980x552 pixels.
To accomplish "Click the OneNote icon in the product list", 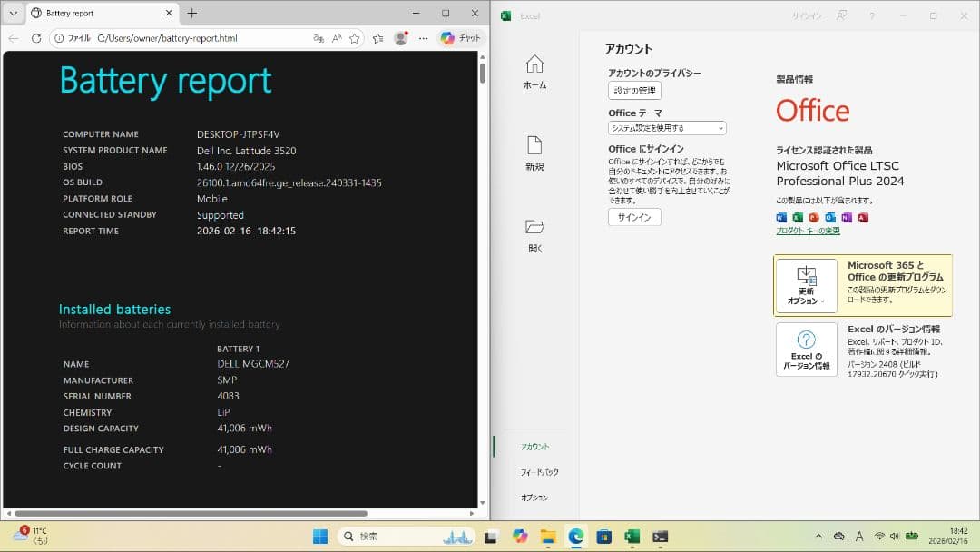I will [846, 217].
